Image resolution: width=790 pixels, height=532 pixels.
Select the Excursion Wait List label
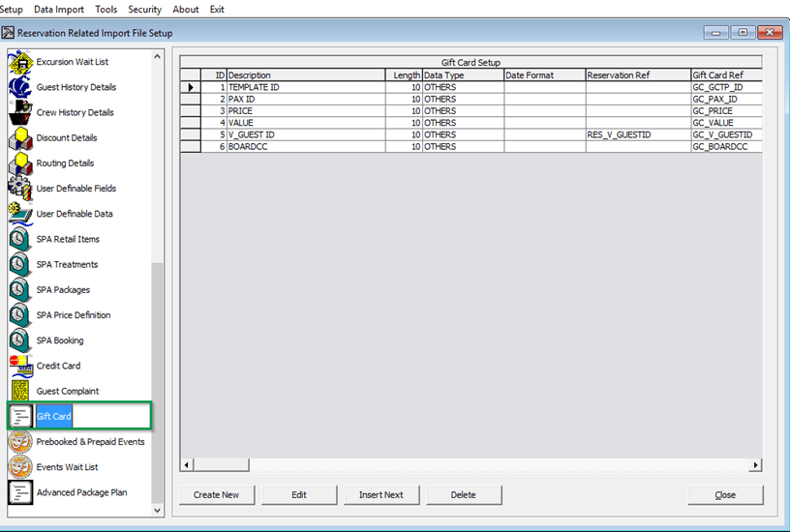(x=73, y=62)
